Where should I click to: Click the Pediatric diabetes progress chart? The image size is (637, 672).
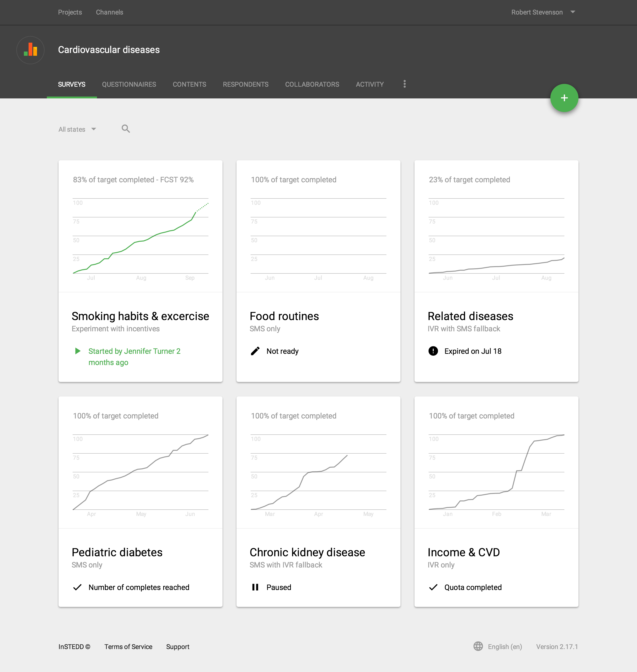[x=141, y=475]
